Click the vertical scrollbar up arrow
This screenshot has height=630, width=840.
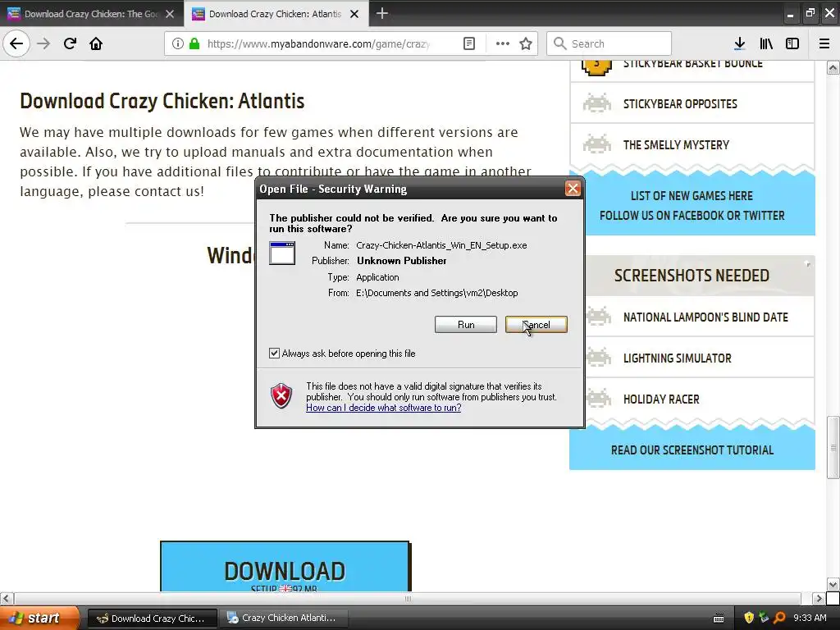coord(833,67)
